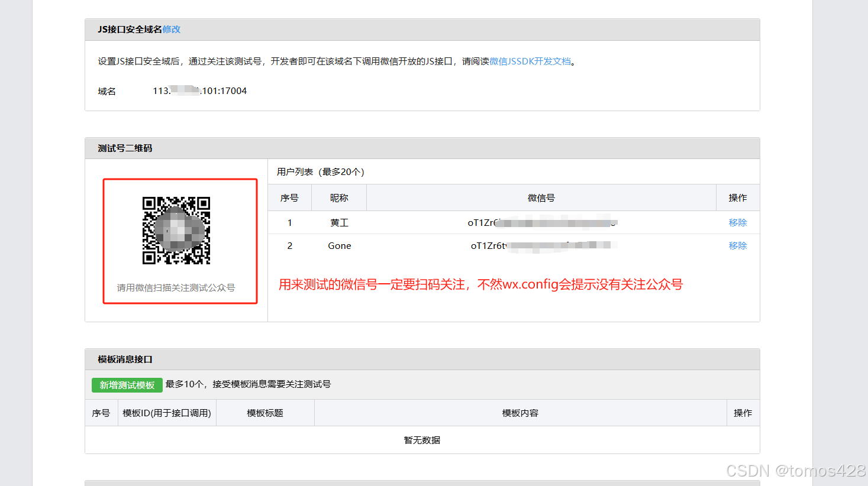Viewport: 868px width, 486px height.
Task: Click the 模板ID(用于接口调用) column header
Action: point(167,413)
